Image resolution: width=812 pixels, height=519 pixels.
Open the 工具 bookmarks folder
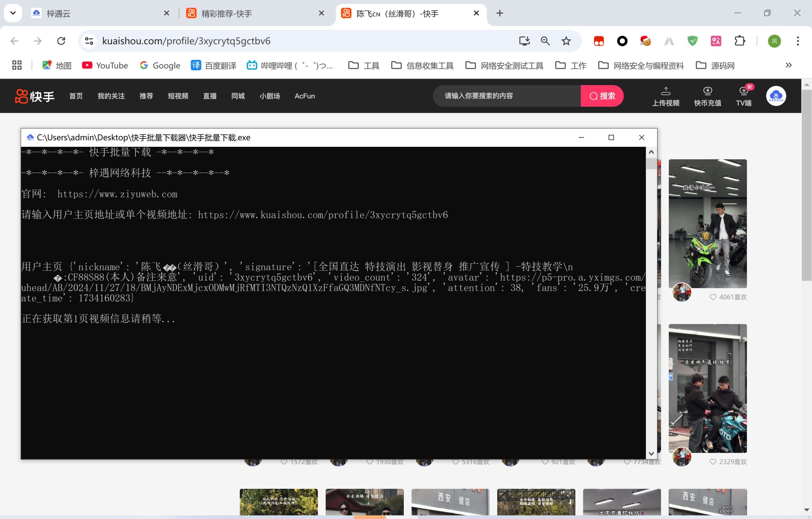tap(364, 65)
